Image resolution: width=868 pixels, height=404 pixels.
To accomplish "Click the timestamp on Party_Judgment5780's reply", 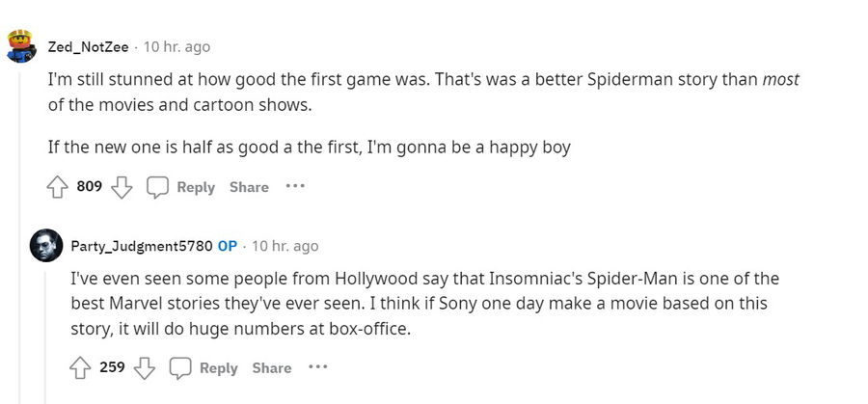I will tap(285, 246).
